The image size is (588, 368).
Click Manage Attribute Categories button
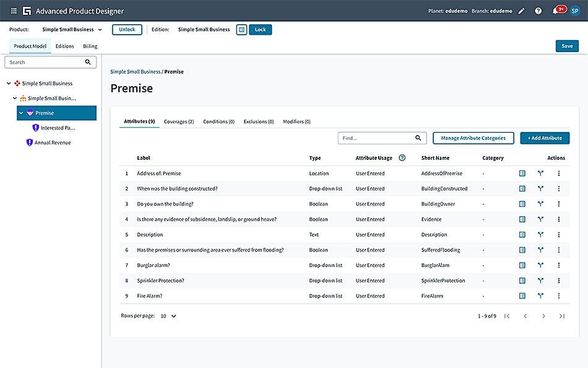tap(473, 138)
